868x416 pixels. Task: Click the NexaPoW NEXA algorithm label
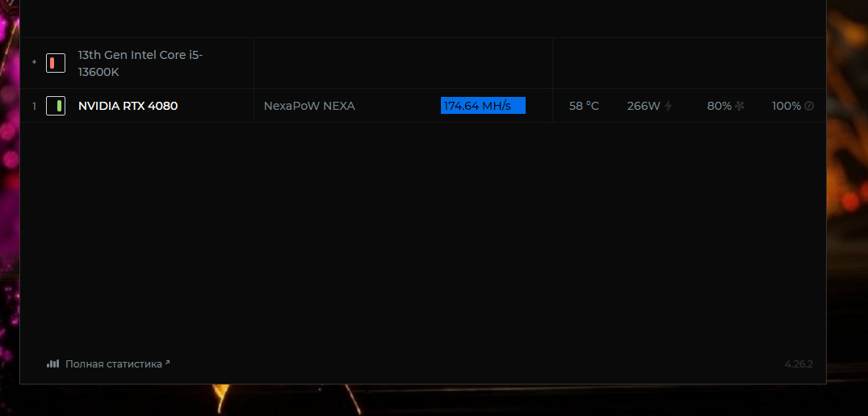[309, 106]
